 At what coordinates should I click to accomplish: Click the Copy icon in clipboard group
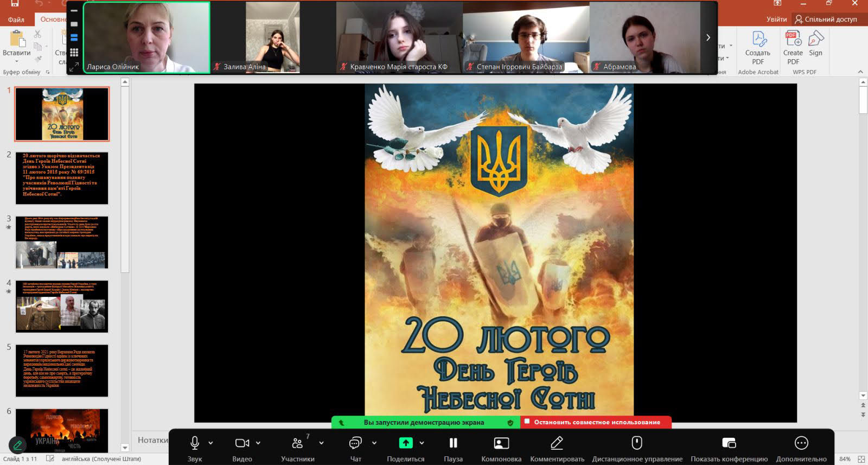(x=37, y=47)
